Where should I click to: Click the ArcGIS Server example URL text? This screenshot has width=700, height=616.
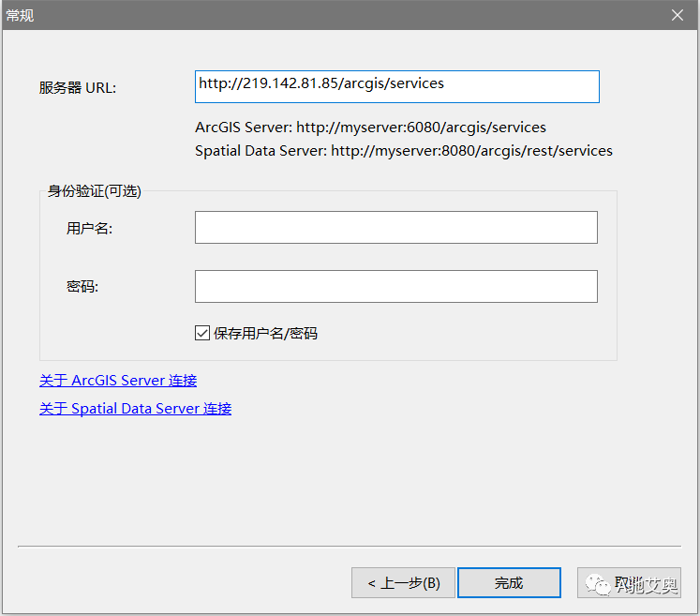370,128
